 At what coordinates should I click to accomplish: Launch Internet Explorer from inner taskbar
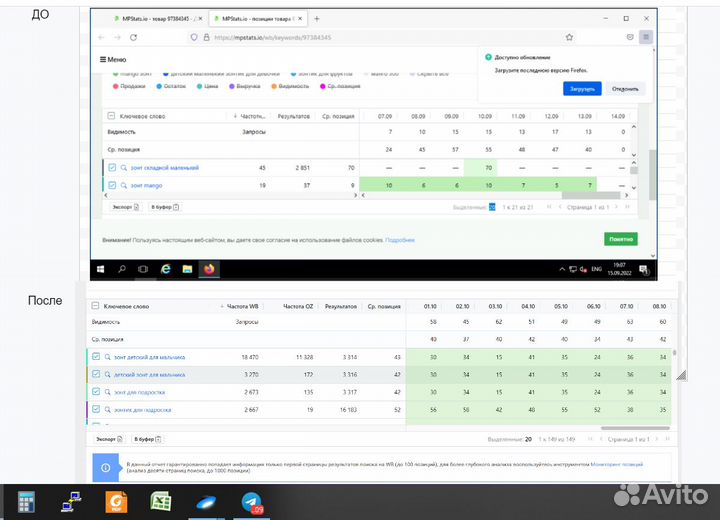click(x=165, y=269)
